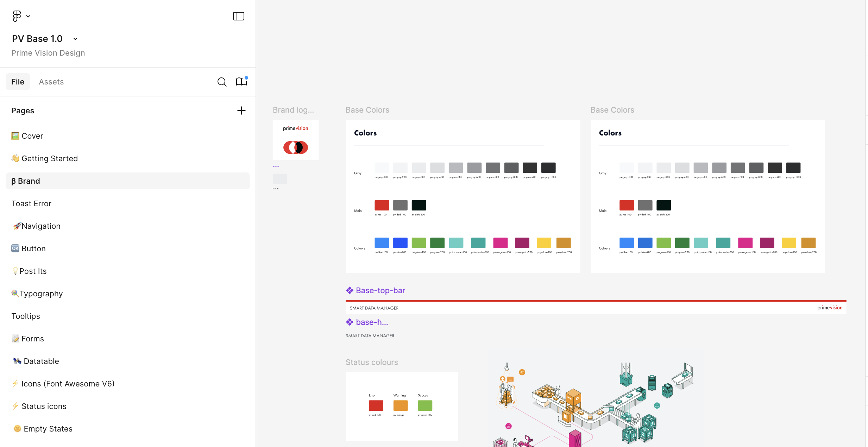
Task: Open the Base-top-bar component link
Action: 380,290
